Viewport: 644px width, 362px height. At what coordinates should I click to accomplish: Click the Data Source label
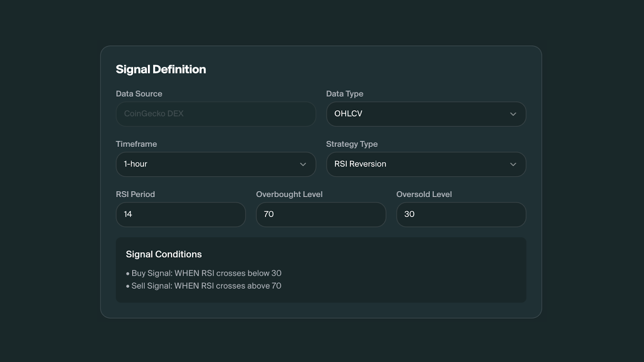coord(139,94)
